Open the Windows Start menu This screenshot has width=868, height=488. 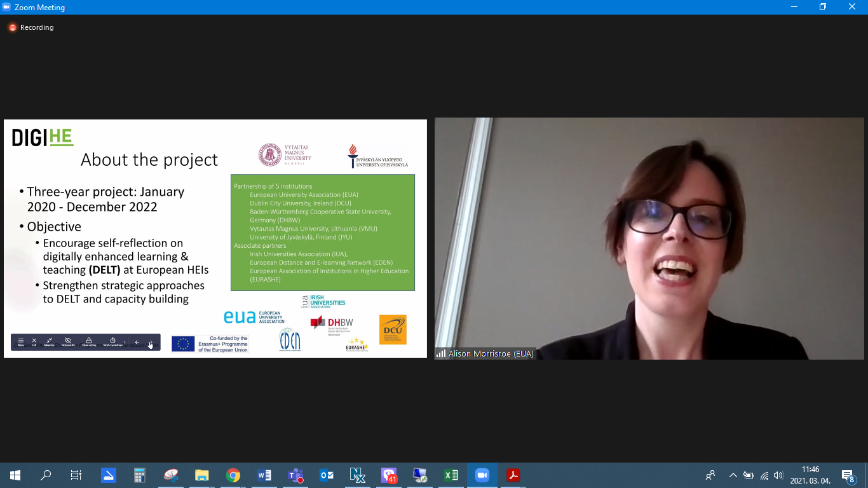click(15, 475)
